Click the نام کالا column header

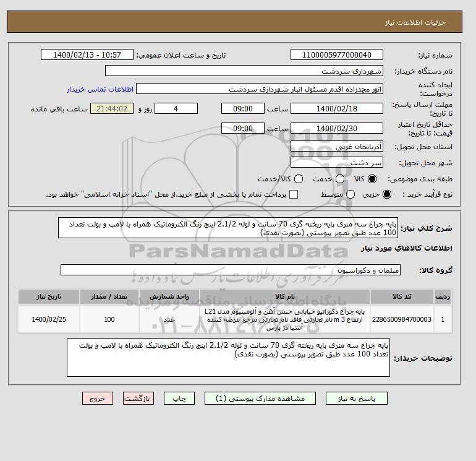tap(285, 296)
